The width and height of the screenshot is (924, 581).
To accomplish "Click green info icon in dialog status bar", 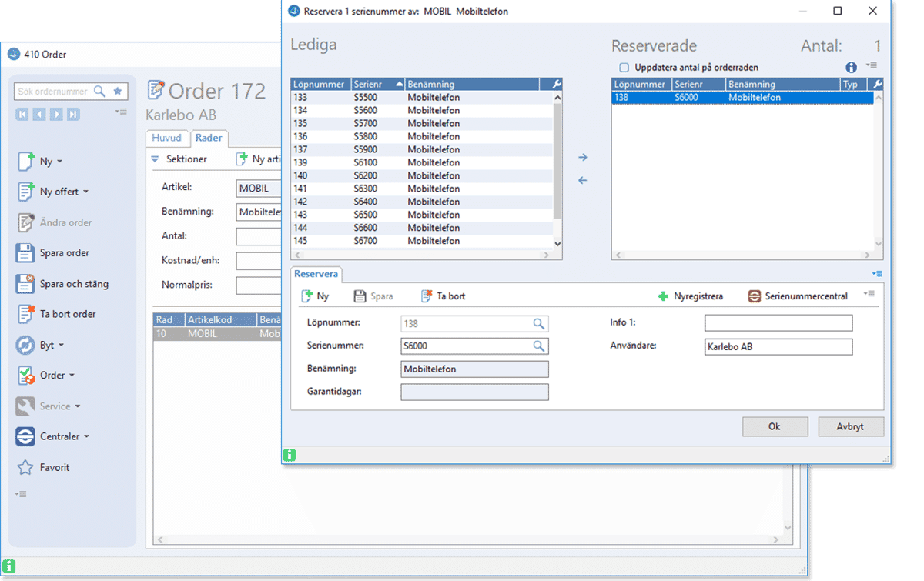I will [290, 456].
